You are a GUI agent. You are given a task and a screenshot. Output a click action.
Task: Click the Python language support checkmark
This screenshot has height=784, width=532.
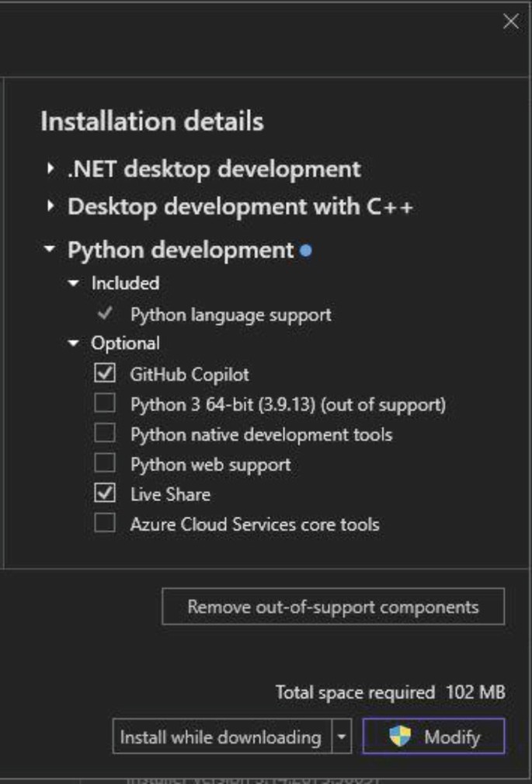[x=106, y=314]
